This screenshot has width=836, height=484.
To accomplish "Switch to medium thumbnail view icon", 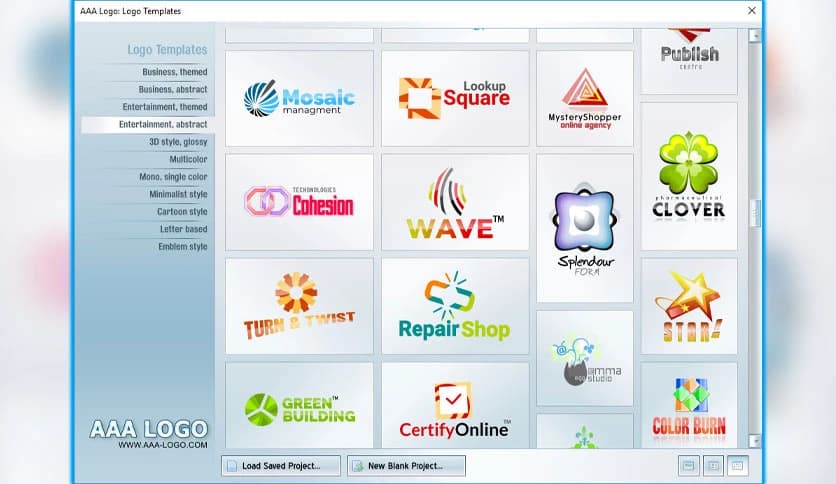I will click(713, 466).
